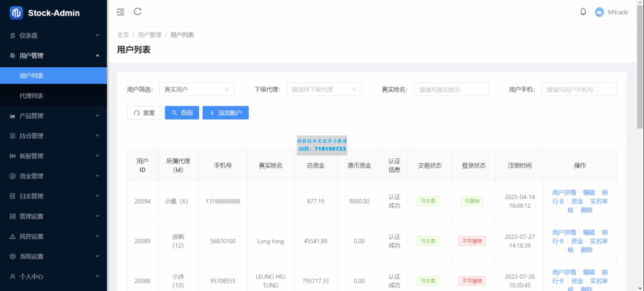Open 用户详情 for user 20094

[x=564, y=193]
